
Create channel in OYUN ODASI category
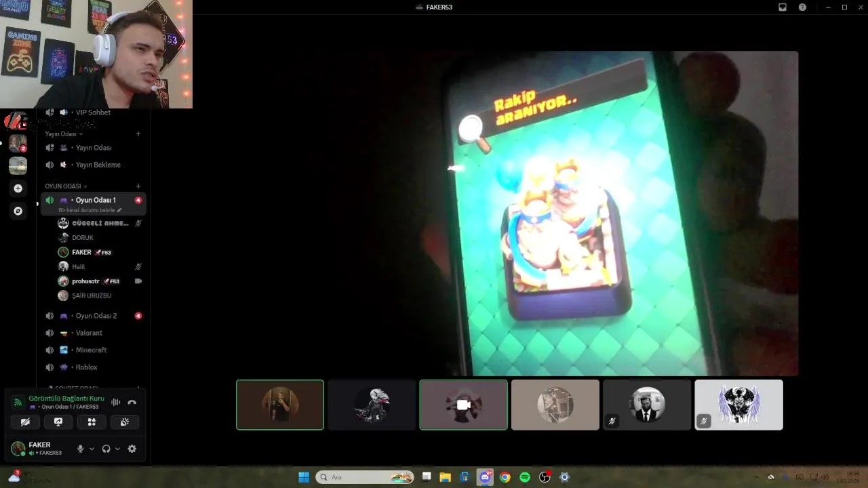click(x=138, y=186)
